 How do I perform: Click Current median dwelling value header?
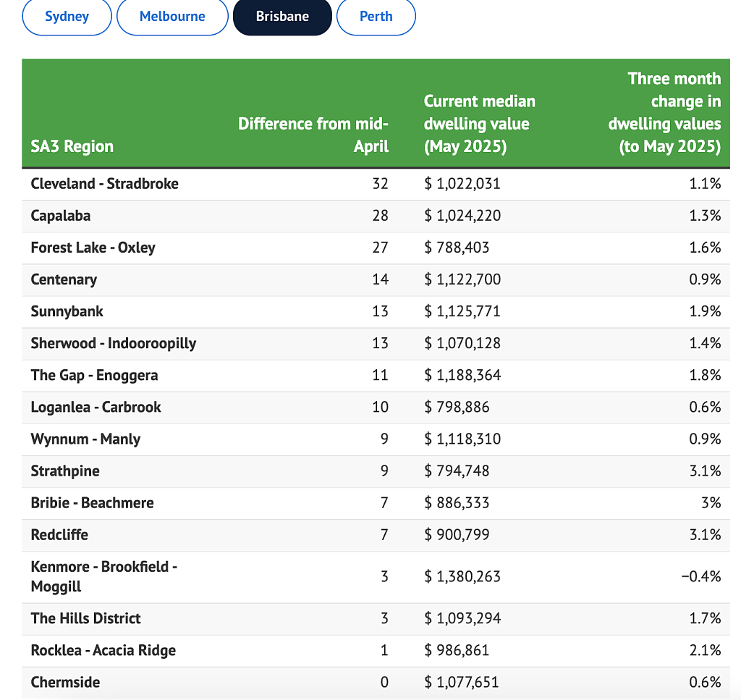point(480,124)
